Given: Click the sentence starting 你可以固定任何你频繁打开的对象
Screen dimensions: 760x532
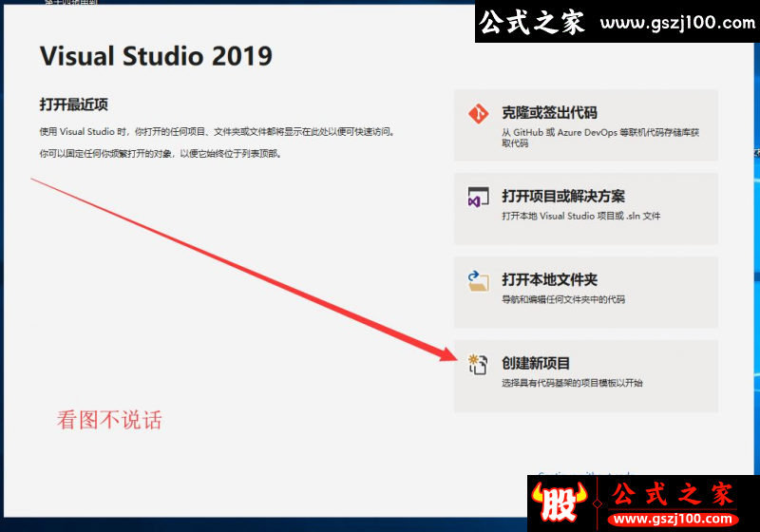Looking at the screenshot, I should 161,154.
